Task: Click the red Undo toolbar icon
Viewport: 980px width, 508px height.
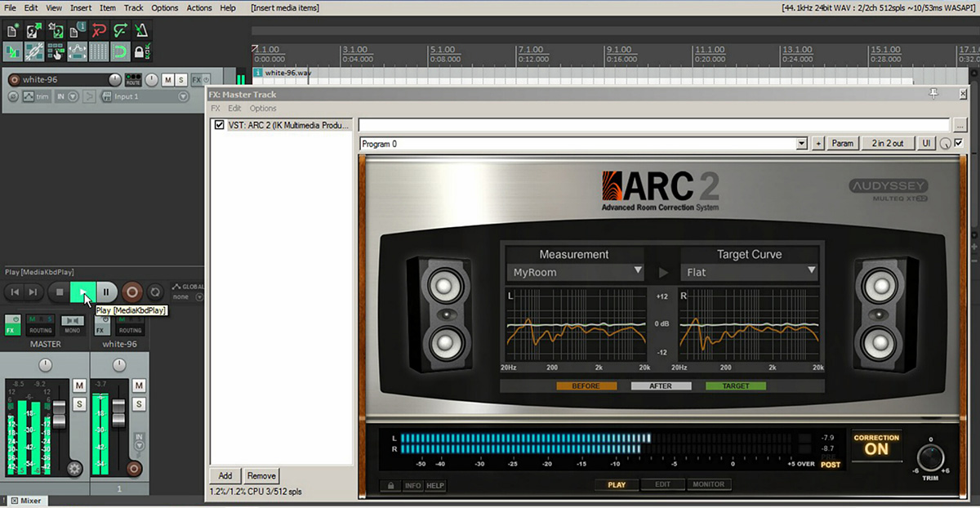Action: pos(100,32)
